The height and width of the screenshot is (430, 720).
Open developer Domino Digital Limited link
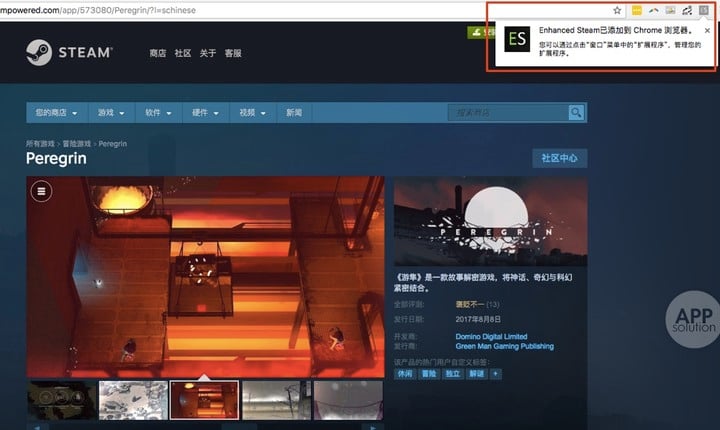491,336
